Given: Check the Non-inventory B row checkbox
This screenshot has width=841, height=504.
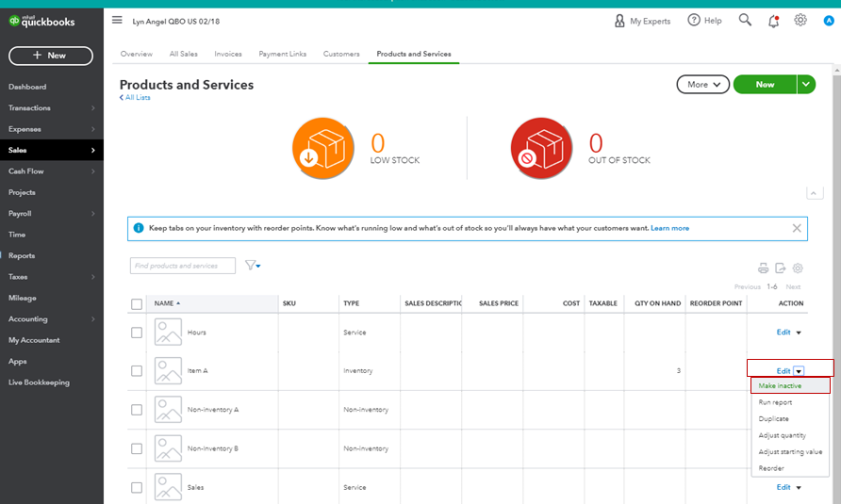Looking at the screenshot, I should coord(137,448).
